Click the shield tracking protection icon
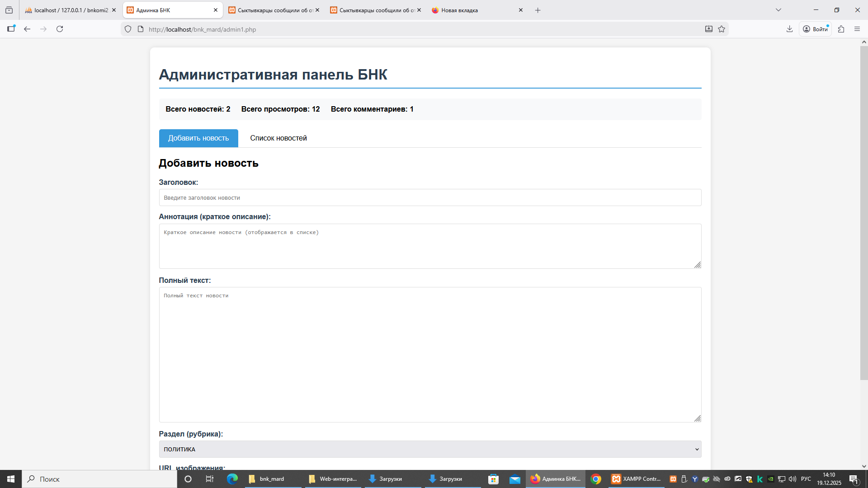 point(128,29)
